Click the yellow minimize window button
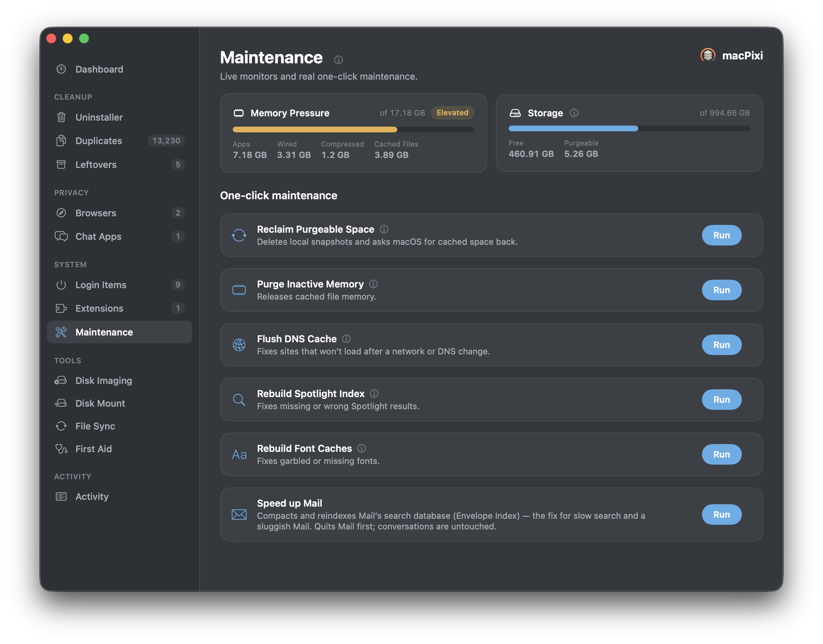The height and width of the screenshot is (644, 823). (68, 38)
